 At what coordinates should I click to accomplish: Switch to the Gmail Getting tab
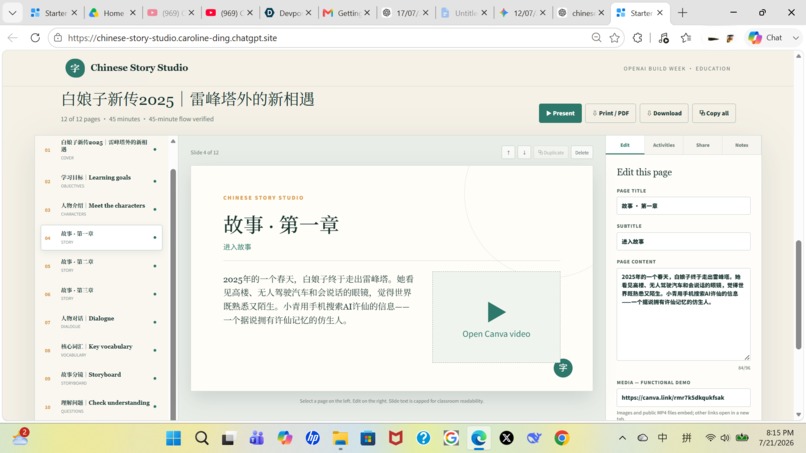347,13
